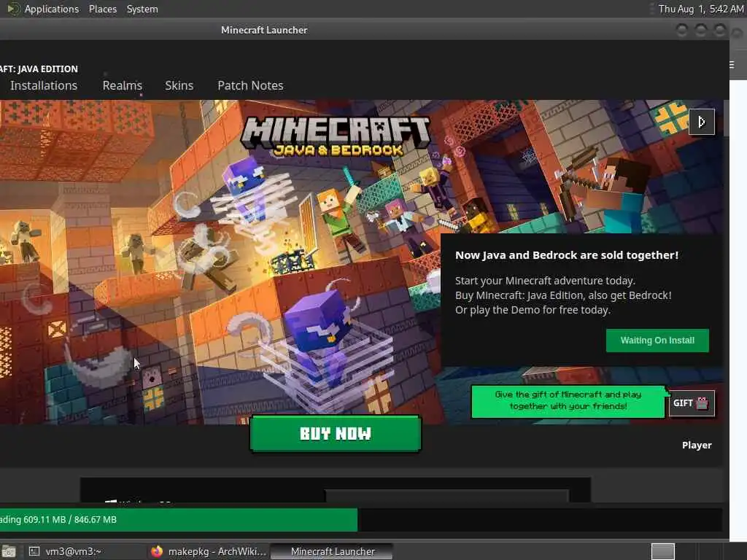Click the next-slide arrow on the banner
The height and width of the screenshot is (560, 747).
click(x=702, y=122)
